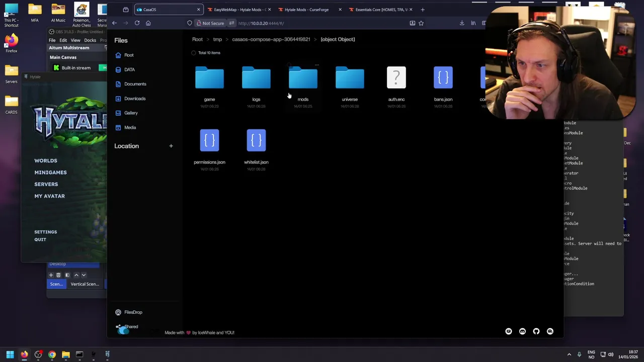The height and width of the screenshot is (362, 644).
Task: Select WORLDS in the Hytale menu
Action: pyautogui.click(x=46, y=161)
